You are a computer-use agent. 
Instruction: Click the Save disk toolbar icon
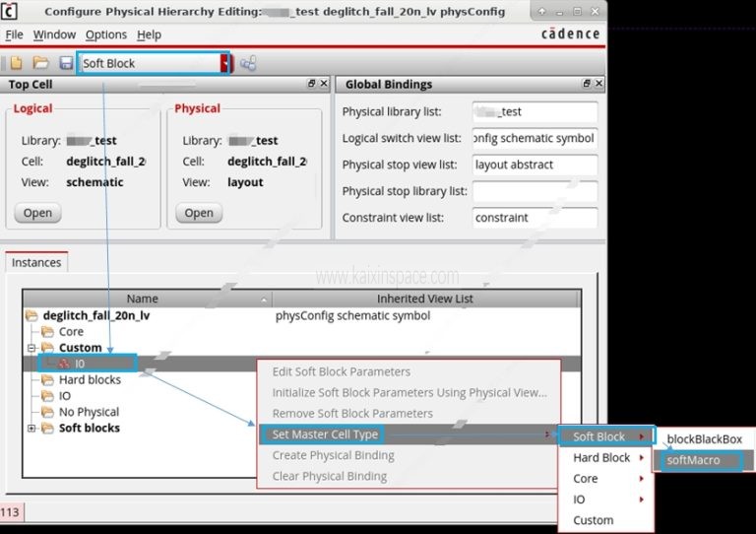pyautogui.click(x=66, y=63)
